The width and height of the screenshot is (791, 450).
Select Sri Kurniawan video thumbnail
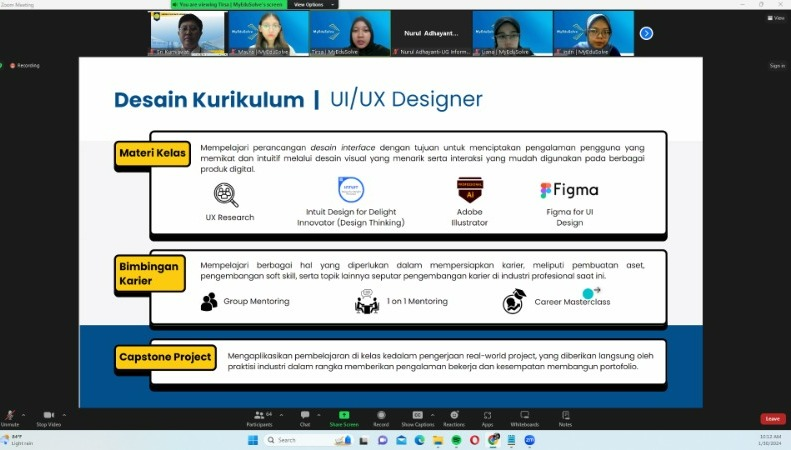188,33
